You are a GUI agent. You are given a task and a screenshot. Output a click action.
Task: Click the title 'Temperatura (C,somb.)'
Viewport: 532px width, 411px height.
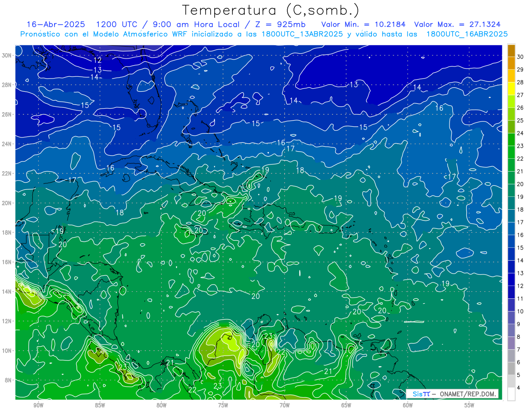tap(270, 10)
